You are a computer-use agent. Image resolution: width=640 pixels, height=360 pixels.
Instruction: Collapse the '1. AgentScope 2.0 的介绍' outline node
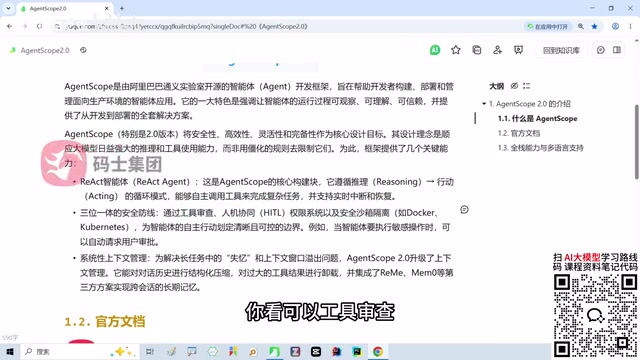(484, 104)
